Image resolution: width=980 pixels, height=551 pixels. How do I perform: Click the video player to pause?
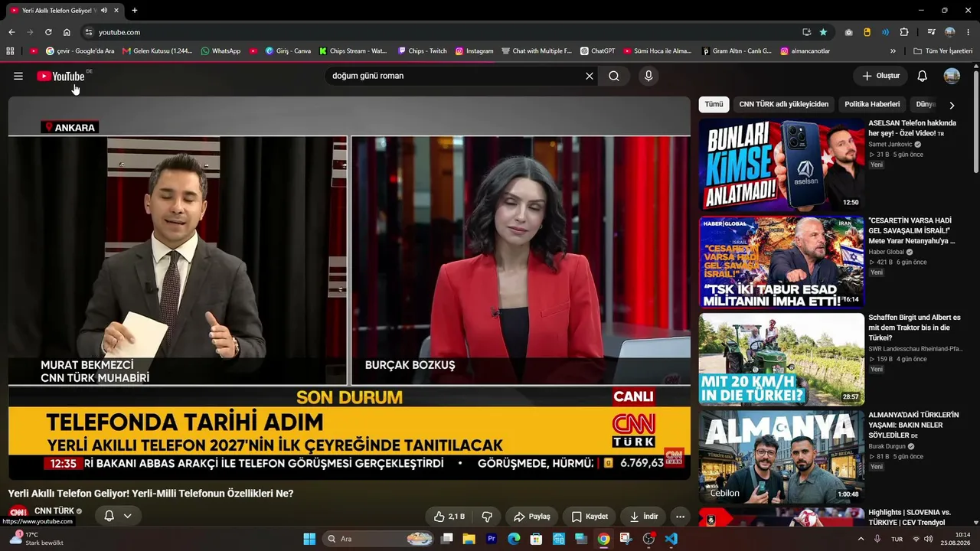point(349,288)
